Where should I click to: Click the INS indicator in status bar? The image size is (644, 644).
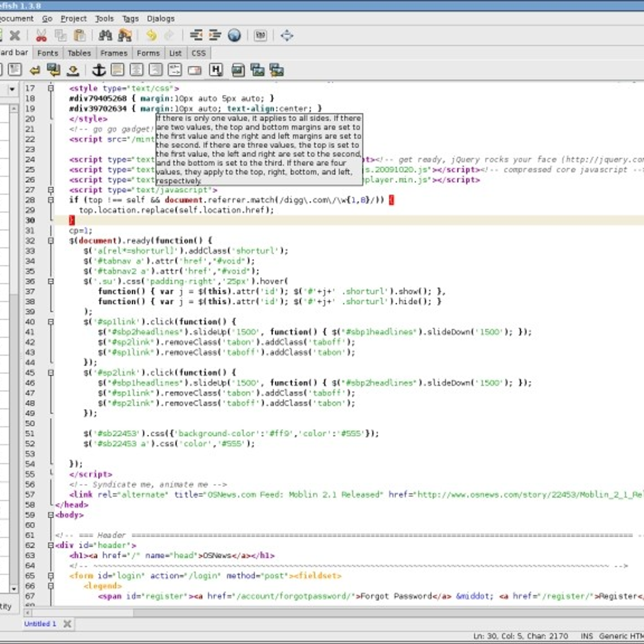pyautogui.click(x=587, y=636)
